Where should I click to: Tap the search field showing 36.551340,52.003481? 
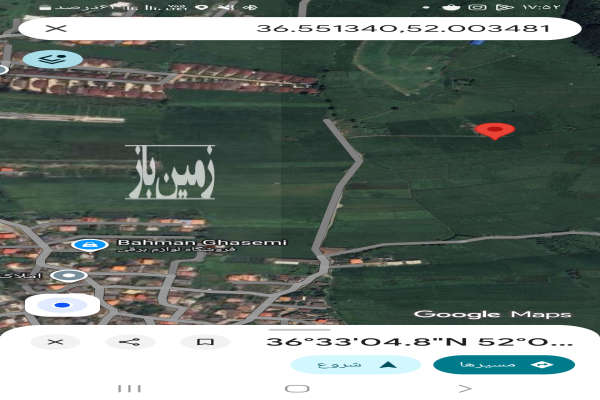click(x=300, y=28)
